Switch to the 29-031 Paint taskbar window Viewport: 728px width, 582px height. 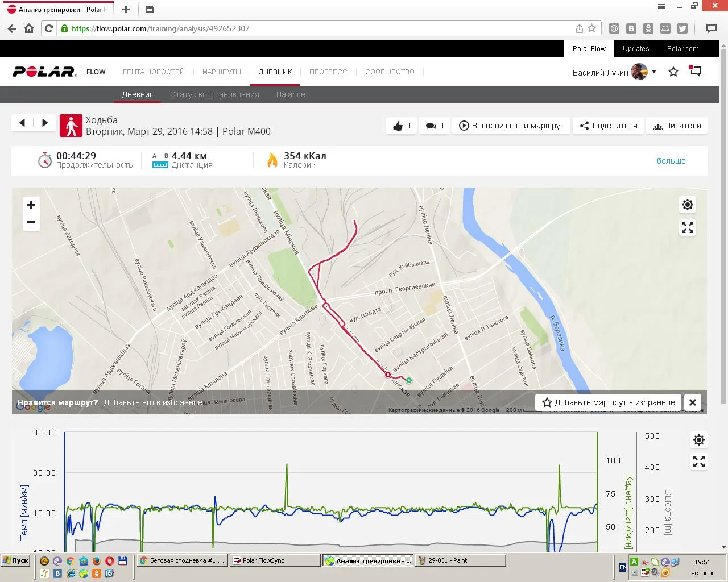(460, 560)
